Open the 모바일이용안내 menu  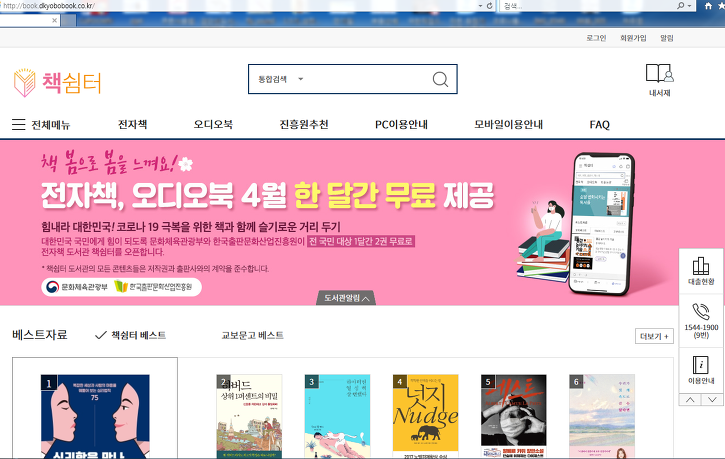[509, 124]
